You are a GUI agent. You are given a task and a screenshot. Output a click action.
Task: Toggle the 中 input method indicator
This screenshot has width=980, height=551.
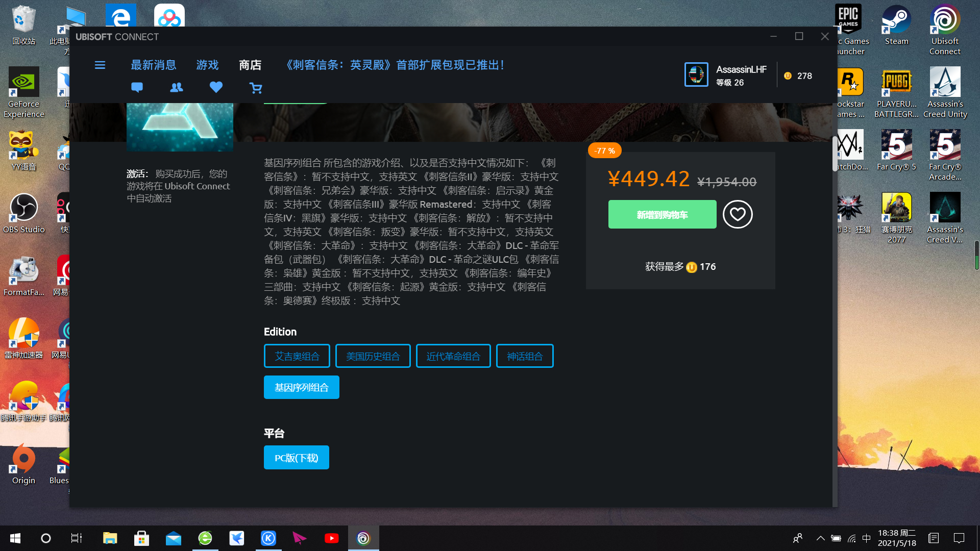click(866, 538)
